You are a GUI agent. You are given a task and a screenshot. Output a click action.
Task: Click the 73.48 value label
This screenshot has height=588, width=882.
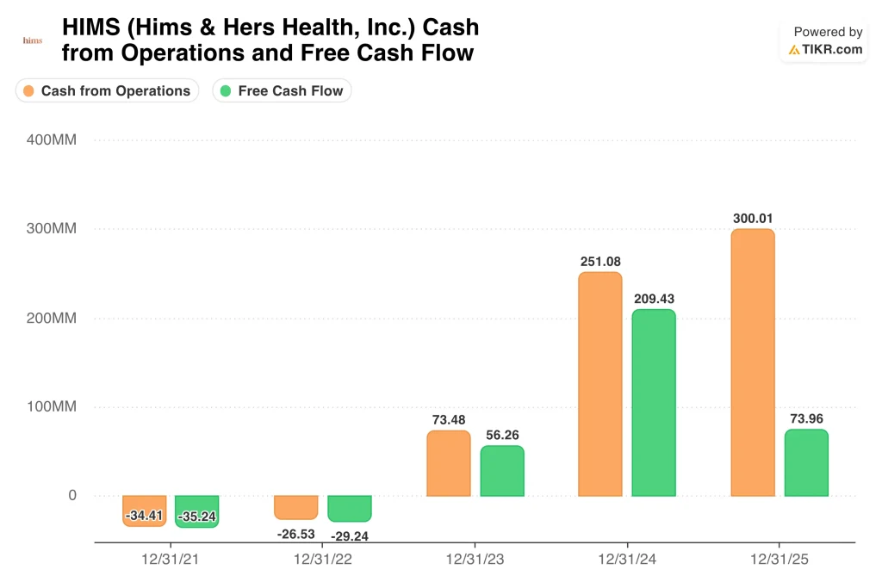click(x=448, y=420)
